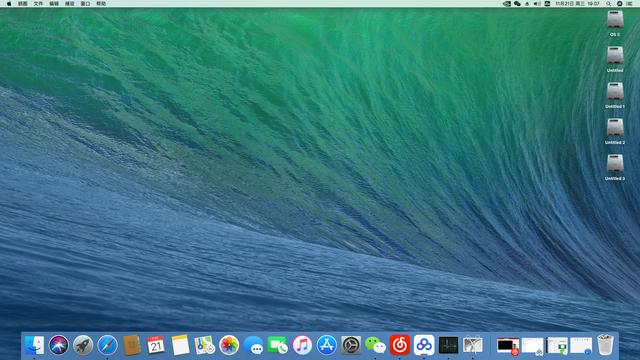The width and height of the screenshot is (640, 360).
Task: Open Messages blue speech bubble
Action: (253, 346)
